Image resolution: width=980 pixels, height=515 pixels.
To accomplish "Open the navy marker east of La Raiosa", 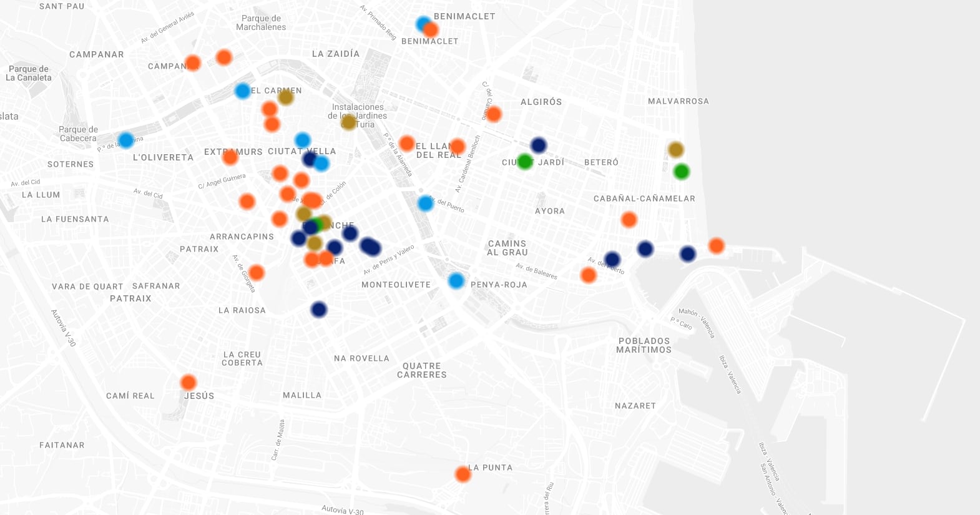I will point(319,310).
